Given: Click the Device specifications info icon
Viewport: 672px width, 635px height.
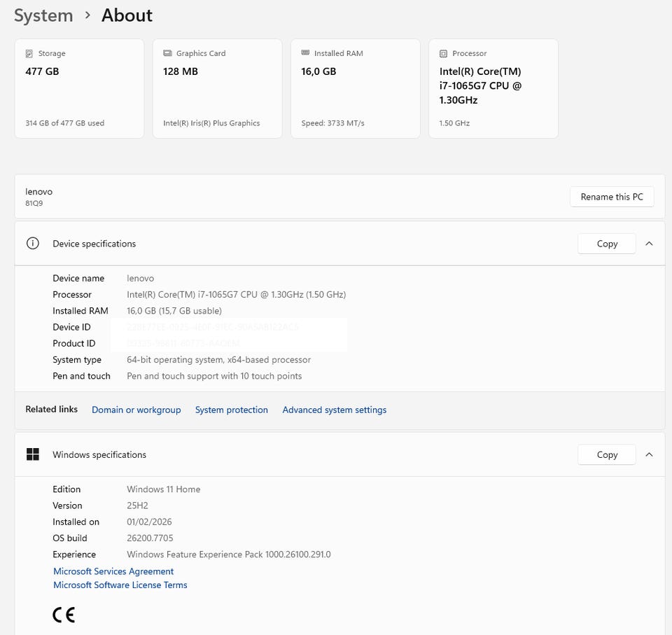Looking at the screenshot, I should (32, 244).
